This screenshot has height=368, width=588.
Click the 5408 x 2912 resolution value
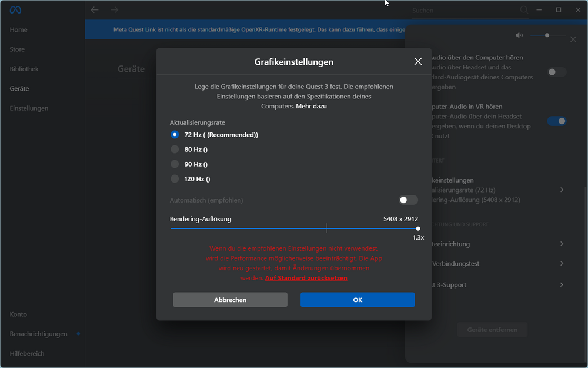point(400,219)
